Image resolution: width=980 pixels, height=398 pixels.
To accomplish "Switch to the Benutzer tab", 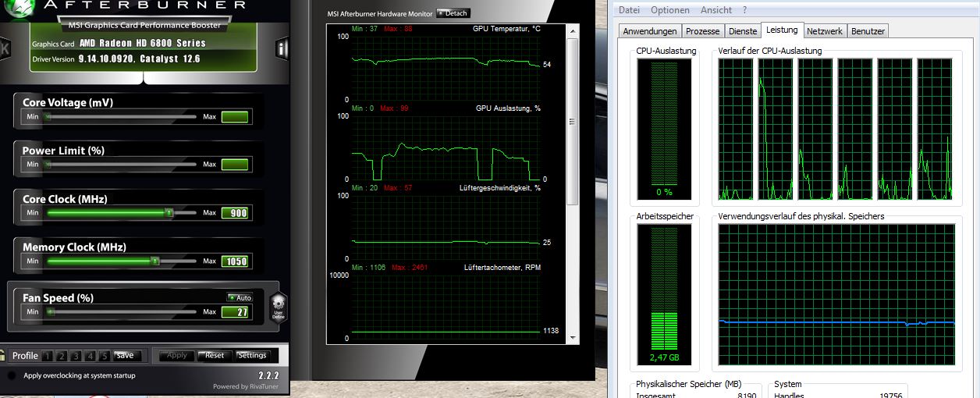I will (x=868, y=31).
